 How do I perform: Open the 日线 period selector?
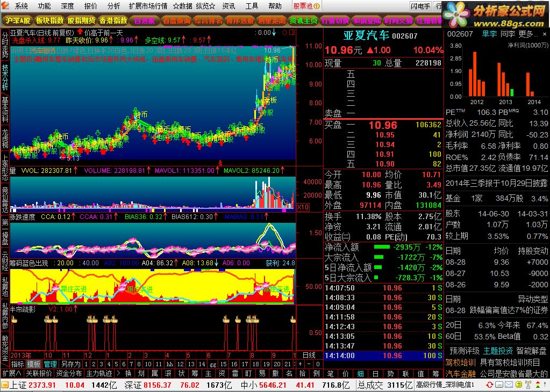[x=309, y=355]
